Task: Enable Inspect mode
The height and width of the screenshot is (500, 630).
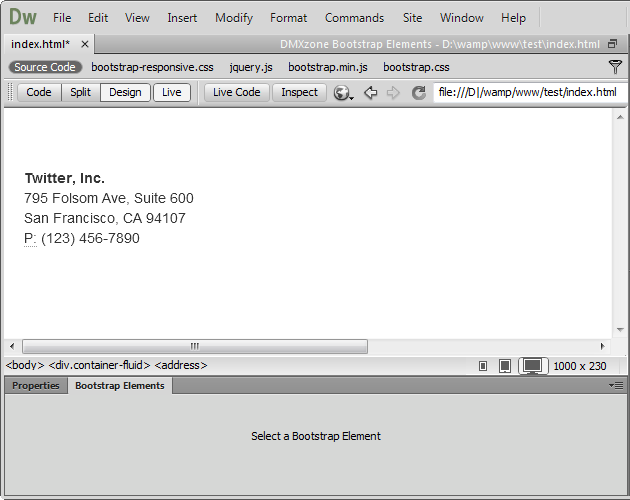Action: [299, 92]
